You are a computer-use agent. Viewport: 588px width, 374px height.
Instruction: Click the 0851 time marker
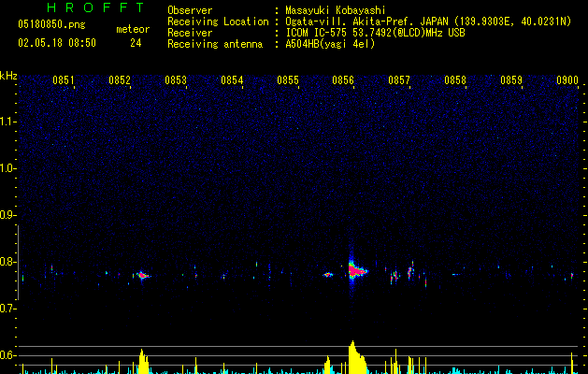tap(63, 80)
